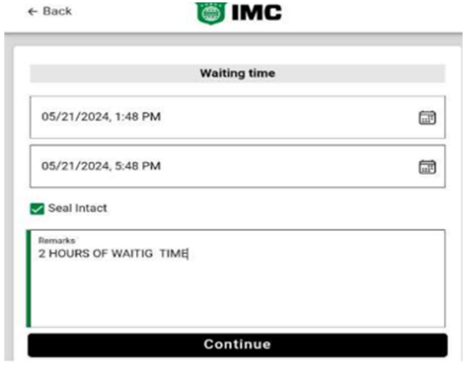Click the IMC green shield logo
This screenshot has height=372, width=471.
point(211,13)
